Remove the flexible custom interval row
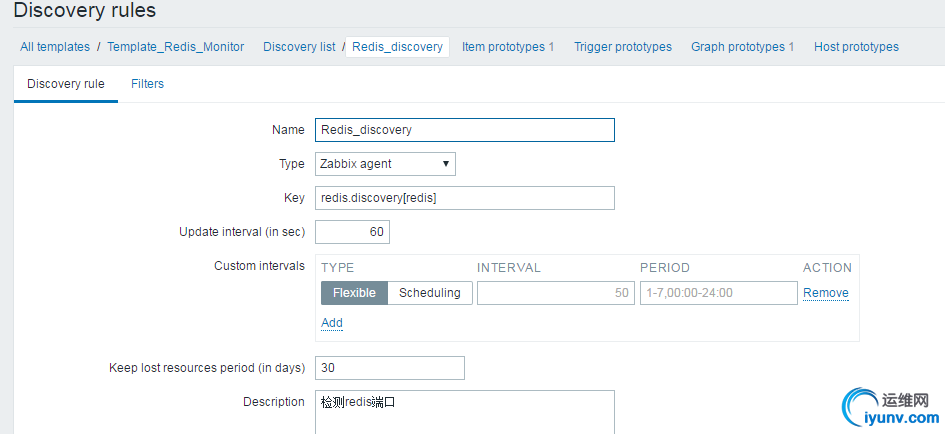The height and width of the screenshot is (434, 945). point(826,293)
